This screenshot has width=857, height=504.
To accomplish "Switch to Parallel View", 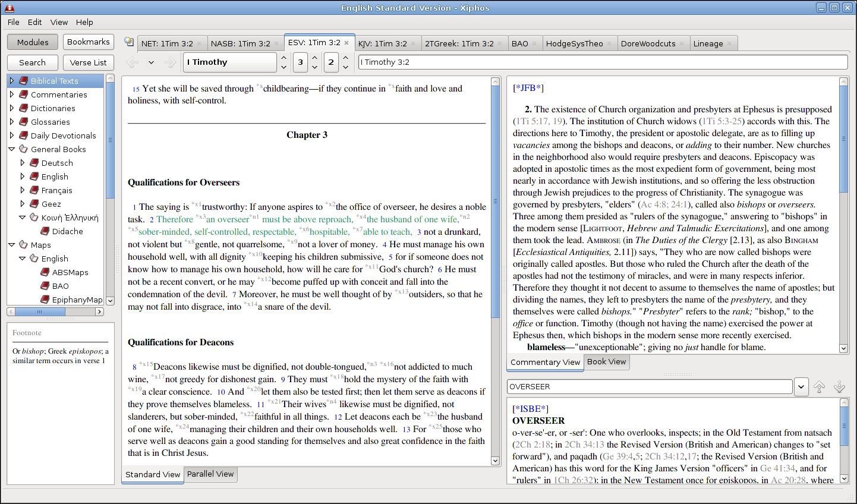I will (210, 474).
